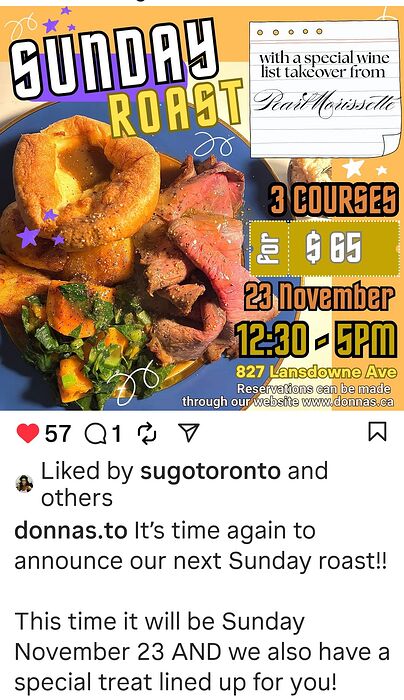Tap the Pearl Morissette notepad graphic
The height and width of the screenshot is (700, 404).
pos(325,89)
